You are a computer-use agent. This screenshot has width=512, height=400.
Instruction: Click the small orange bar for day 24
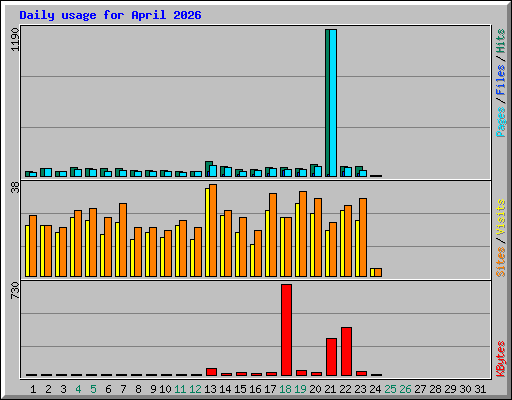pos(378,272)
